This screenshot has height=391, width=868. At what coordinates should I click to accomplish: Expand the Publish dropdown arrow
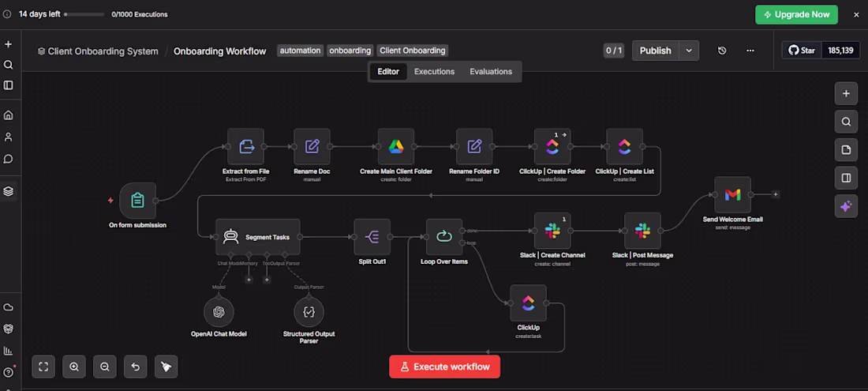point(689,51)
